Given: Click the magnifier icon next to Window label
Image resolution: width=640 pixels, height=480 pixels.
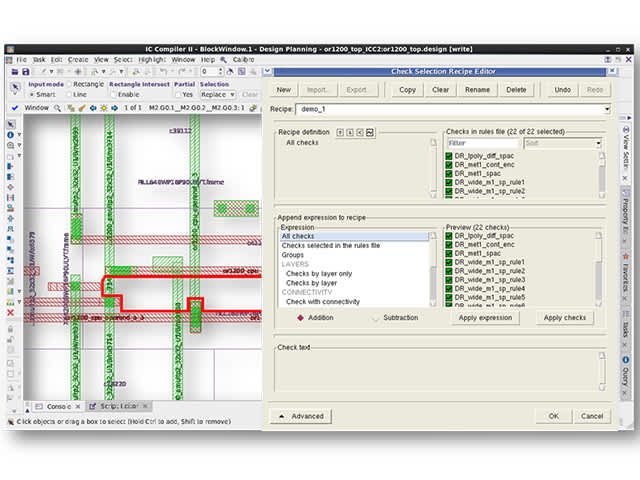Looking at the screenshot, I should tap(58, 108).
